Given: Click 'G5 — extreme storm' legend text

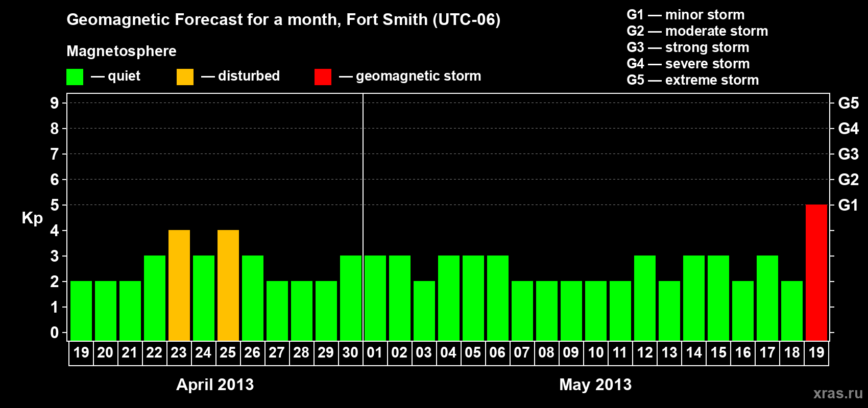Looking at the screenshot, I should coord(692,80).
